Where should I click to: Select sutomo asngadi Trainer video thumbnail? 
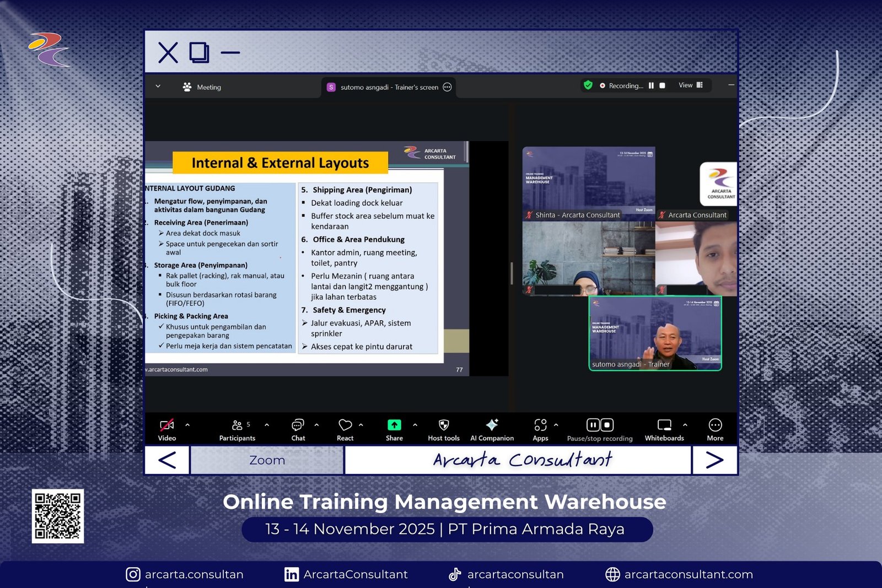[x=655, y=333]
